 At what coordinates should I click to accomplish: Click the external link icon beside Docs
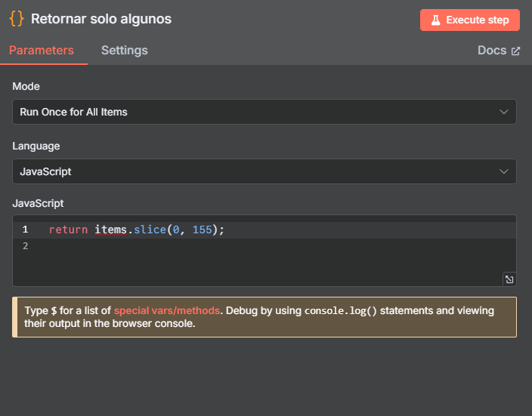(x=516, y=51)
